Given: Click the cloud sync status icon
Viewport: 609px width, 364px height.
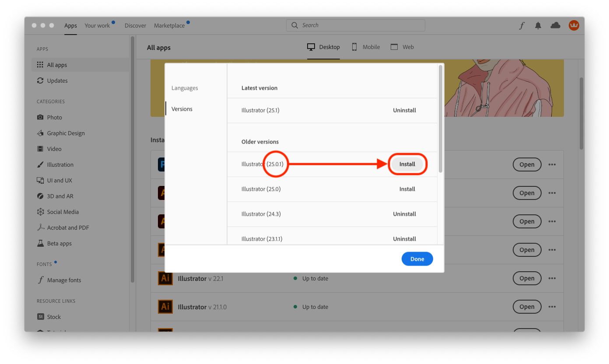Looking at the screenshot, I should (555, 25).
